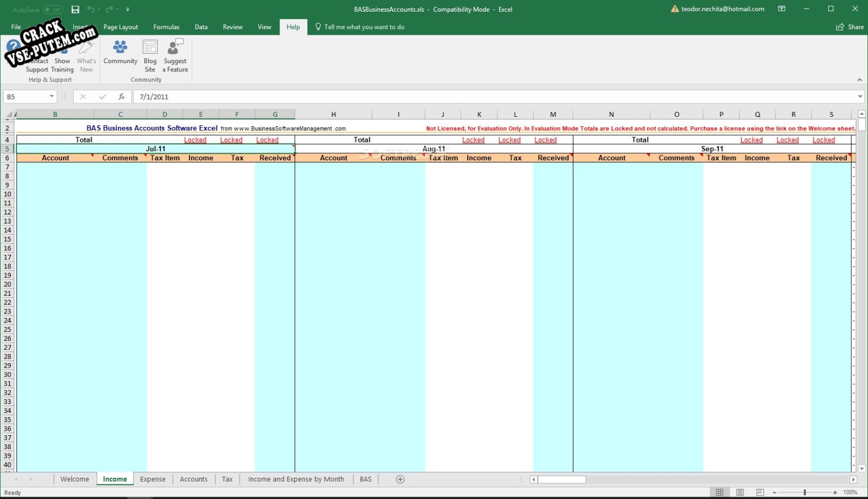Open the BAS sheet tab
868x499 pixels.
point(366,479)
